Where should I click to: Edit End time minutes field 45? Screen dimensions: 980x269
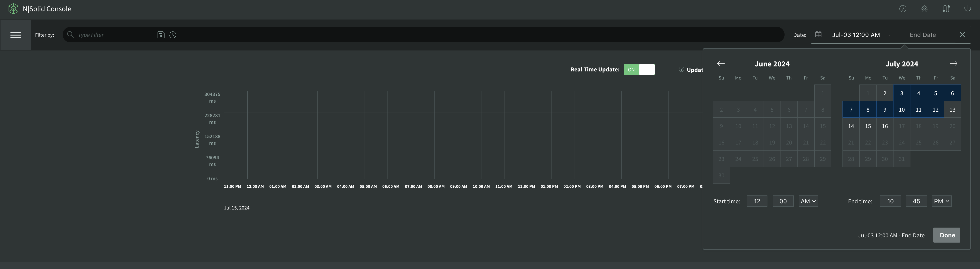[916, 201]
